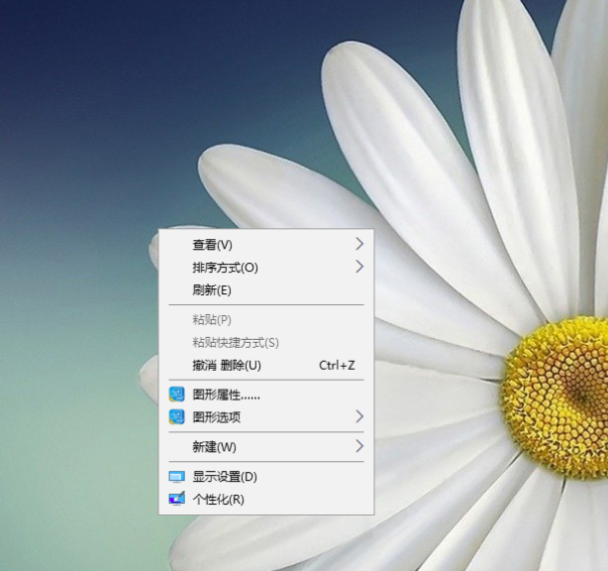Expand the arrow next to 查看(V)
This screenshot has width=608, height=571.
(x=359, y=244)
